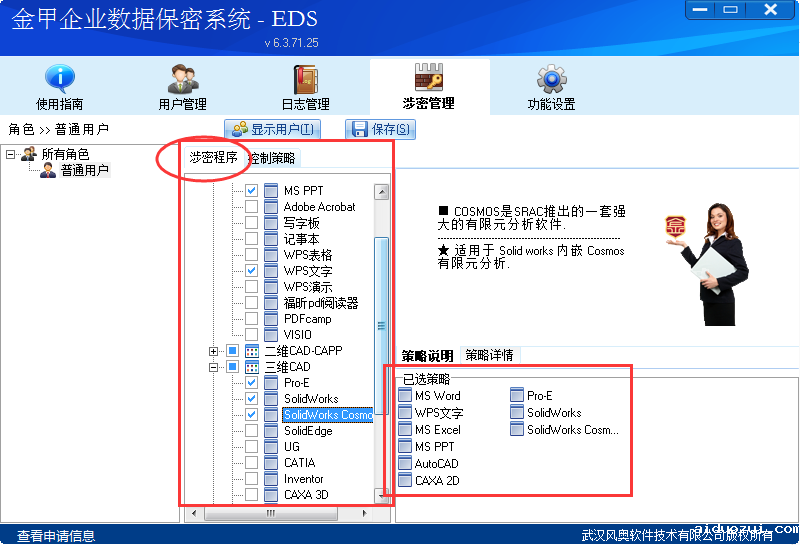
Task: Uncheck the MS PPT checkbox
Action: pyautogui.click(x=251, y=190)
